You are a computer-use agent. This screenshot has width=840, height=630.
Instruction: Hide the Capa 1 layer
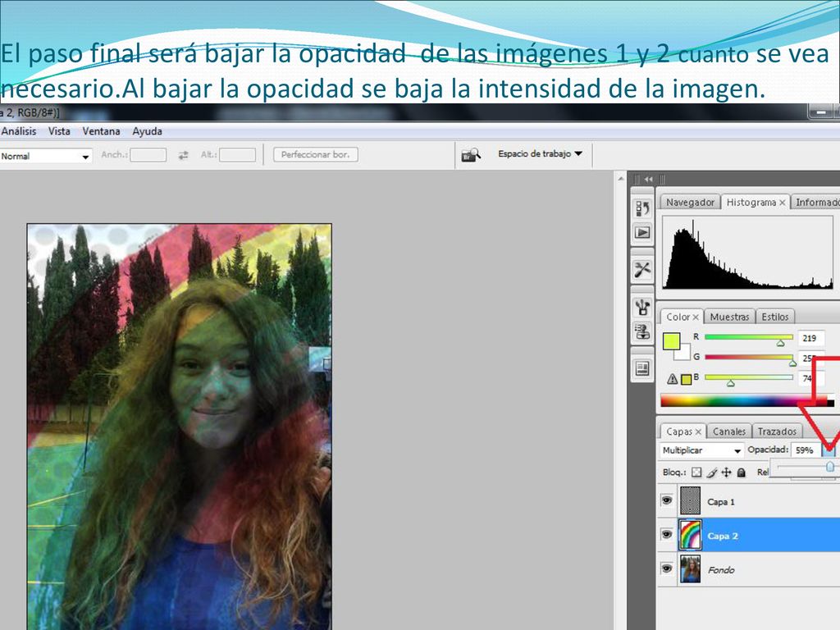(x=666, y=500)
